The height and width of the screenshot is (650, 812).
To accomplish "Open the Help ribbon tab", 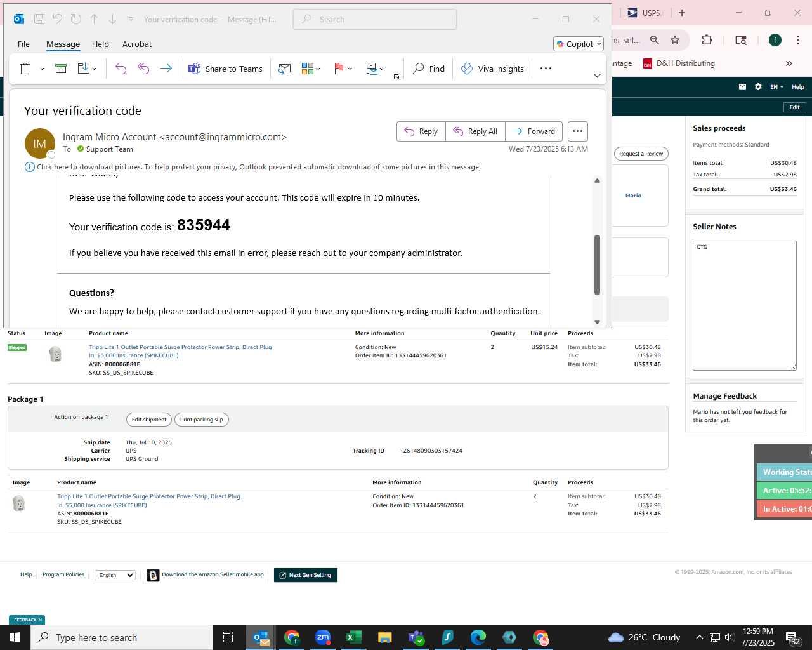I will (100, 44).
